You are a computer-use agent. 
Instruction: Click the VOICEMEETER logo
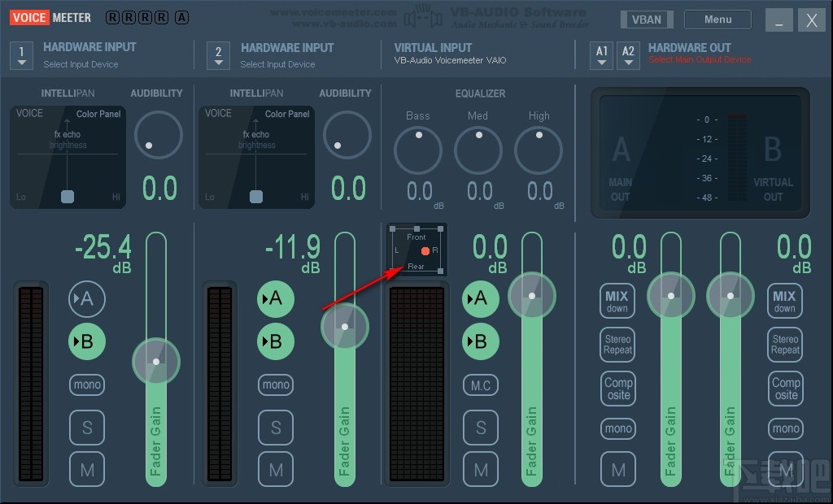[x=50, y=16]
